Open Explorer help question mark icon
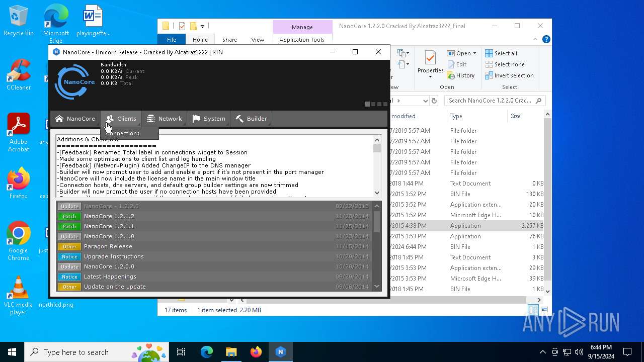 [x=546, y=39]
